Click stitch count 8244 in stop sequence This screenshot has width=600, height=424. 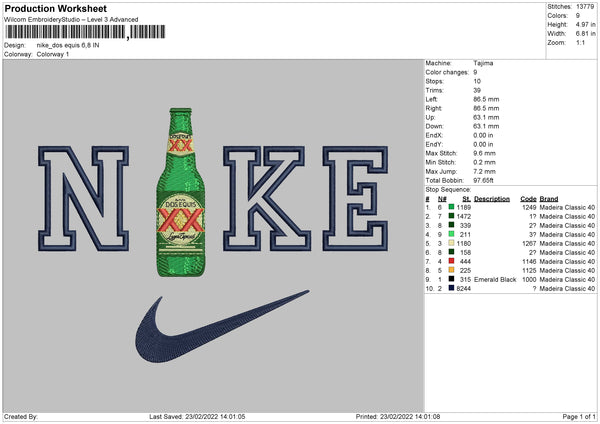pos(463,289)
